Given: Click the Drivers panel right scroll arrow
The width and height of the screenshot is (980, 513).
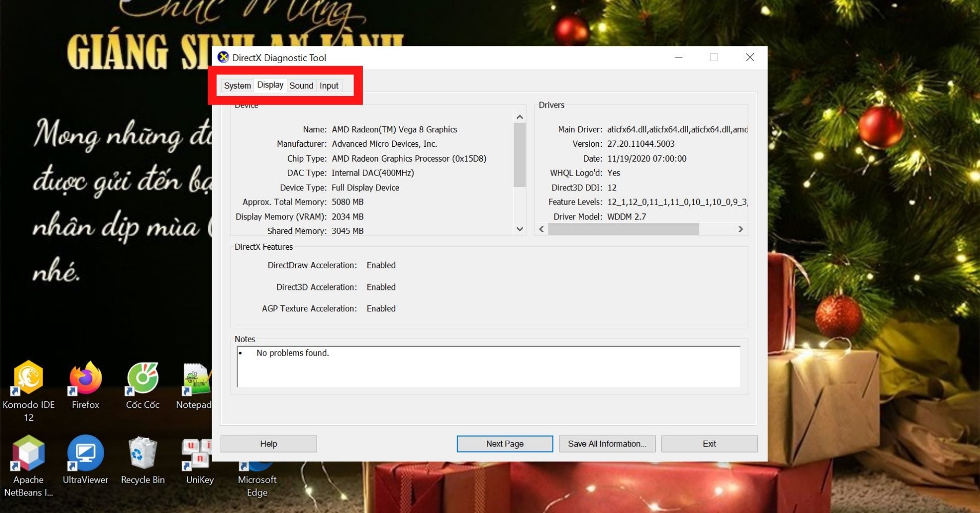Looking at the screenshot, I should [740, 229].
